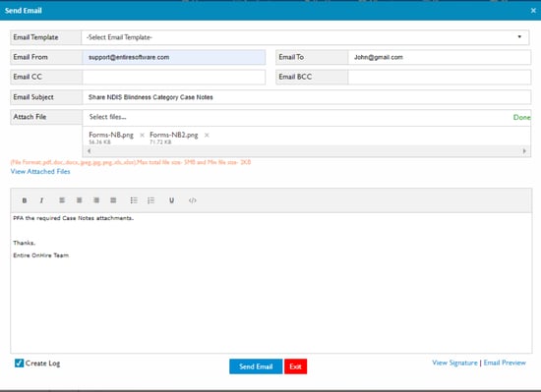Click the file format restriction note
The image size is (541, 392).
[x=131, y=162]
